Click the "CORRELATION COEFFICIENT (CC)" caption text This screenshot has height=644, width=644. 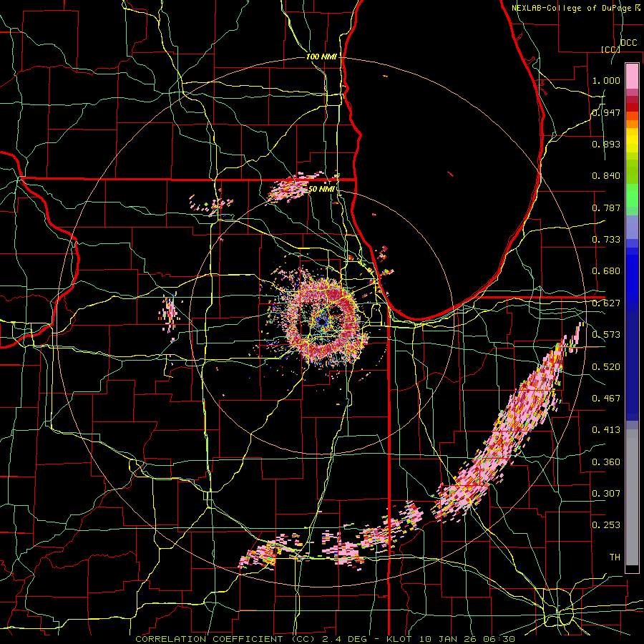tap(225, 639)
